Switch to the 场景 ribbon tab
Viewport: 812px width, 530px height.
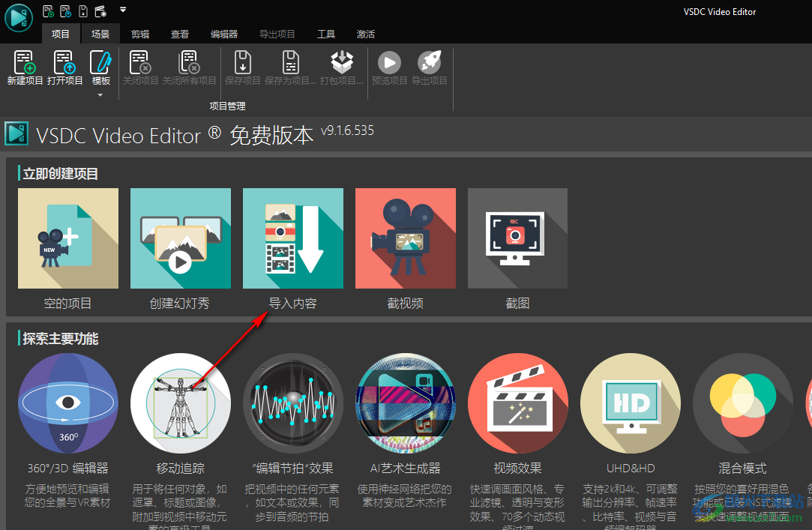pyautogui.click(x=100, y=34)
